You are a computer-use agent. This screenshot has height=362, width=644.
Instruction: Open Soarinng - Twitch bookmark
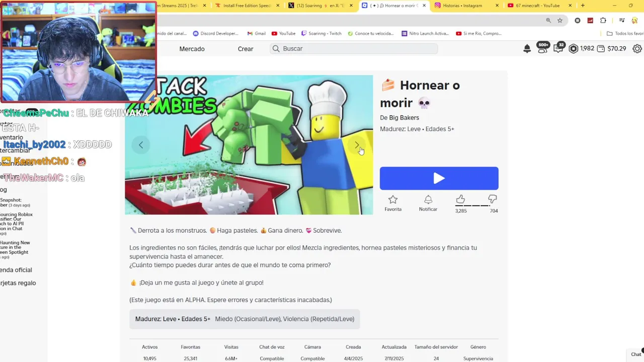tap(321, 34)
